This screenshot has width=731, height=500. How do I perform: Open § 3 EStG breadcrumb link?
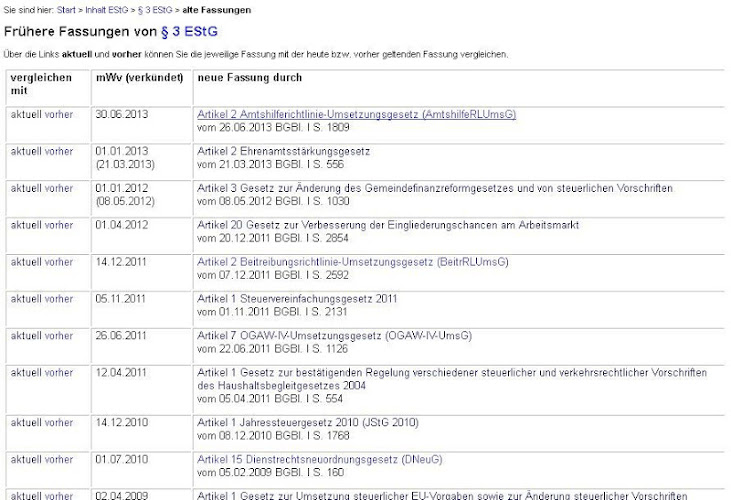155,10
